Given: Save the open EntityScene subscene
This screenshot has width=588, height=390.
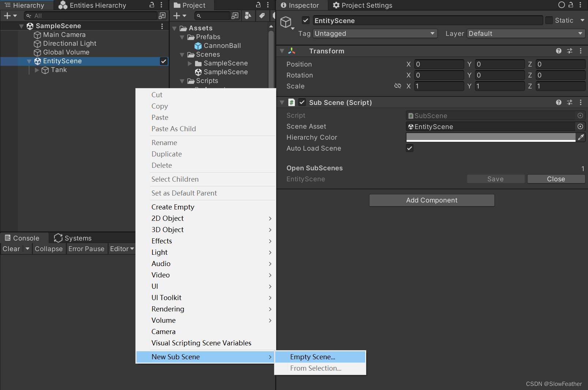Looking at the screenshot, I should [x=495, y=179].
